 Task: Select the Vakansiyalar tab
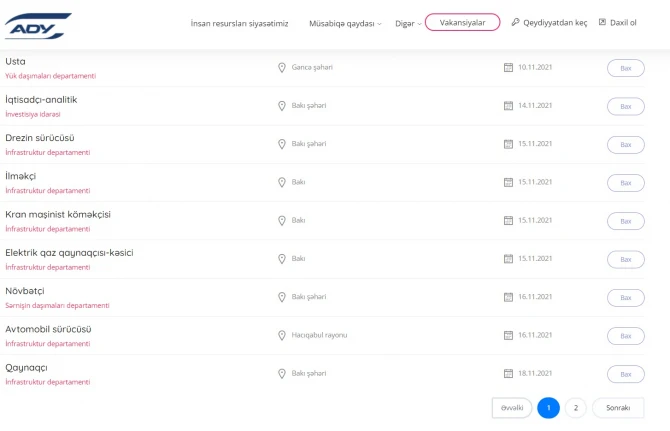point(462,22)
